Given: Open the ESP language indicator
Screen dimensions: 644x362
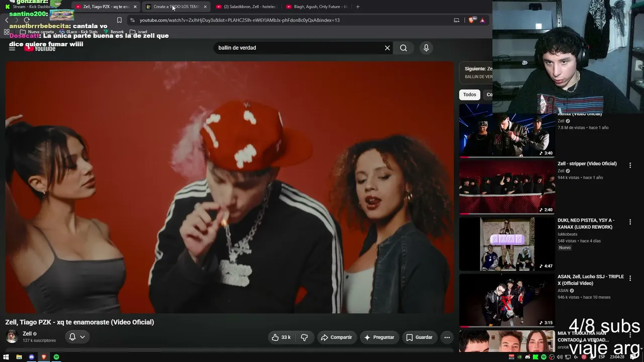Looking at the screenshot, I should click(601, 357).
